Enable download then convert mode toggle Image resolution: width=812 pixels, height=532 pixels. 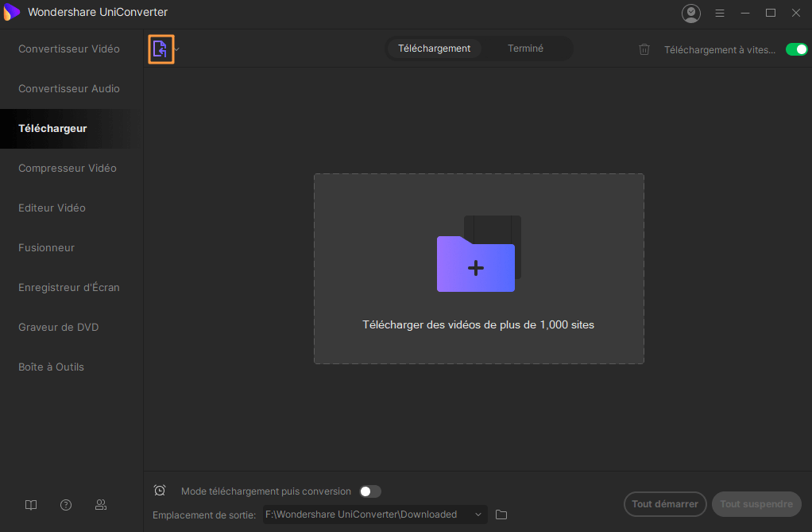[370, 491]
